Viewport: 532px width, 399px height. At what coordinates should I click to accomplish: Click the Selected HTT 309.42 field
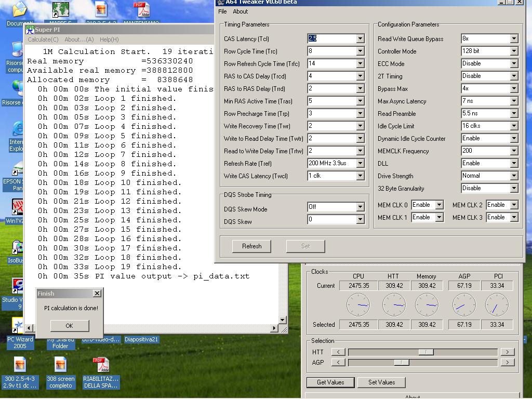(x=394, y=324)
